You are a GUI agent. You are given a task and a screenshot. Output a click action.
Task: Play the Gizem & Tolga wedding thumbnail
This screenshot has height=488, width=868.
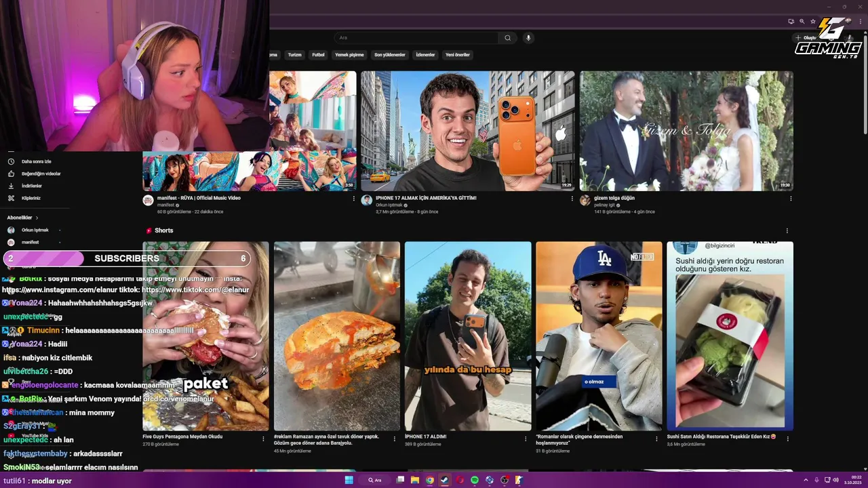coord(686,131)
